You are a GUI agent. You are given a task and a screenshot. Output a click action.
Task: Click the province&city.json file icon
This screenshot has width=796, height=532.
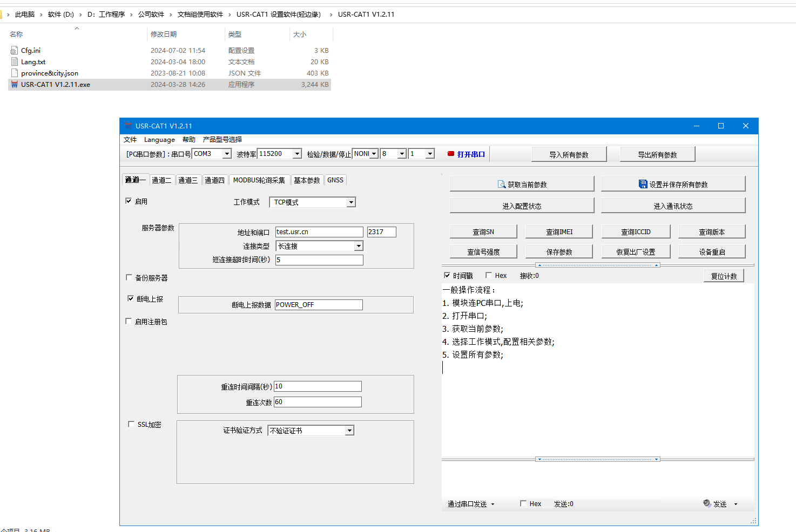[15, 73]
